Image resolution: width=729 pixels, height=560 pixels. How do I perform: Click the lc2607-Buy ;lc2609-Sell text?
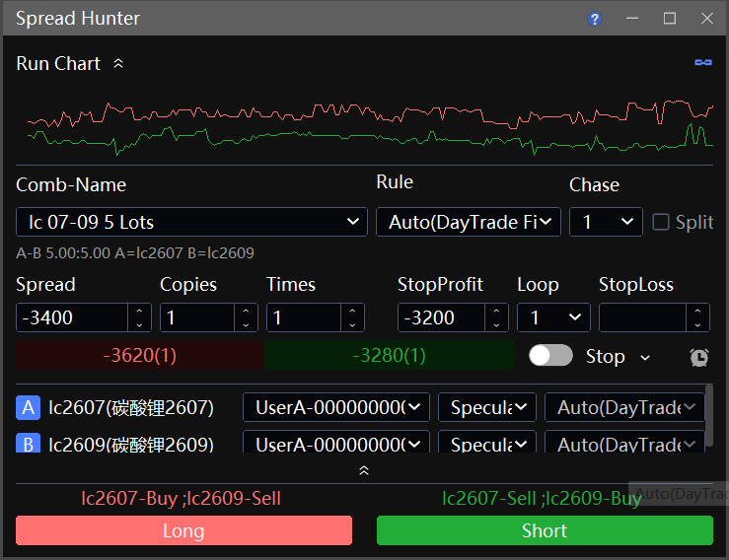click(x=181, y=498)
